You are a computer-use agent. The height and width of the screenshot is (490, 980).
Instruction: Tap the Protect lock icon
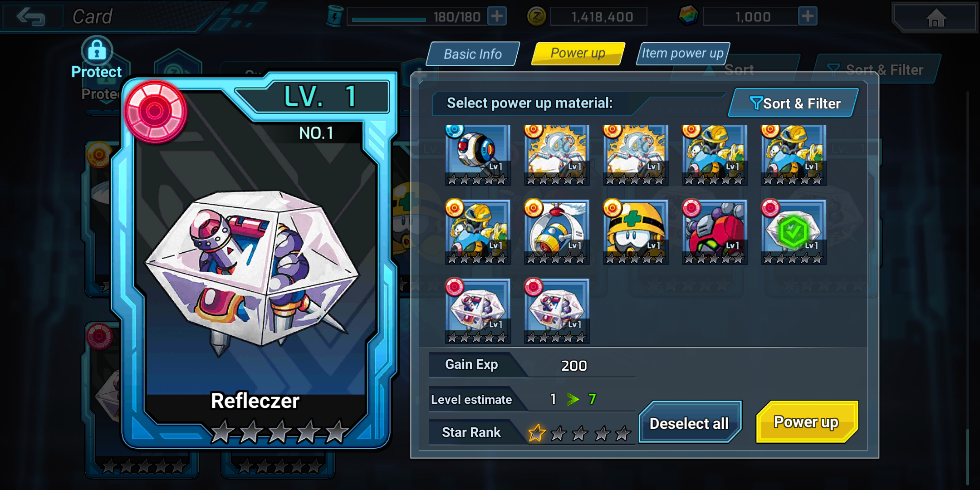pos(97,50)
